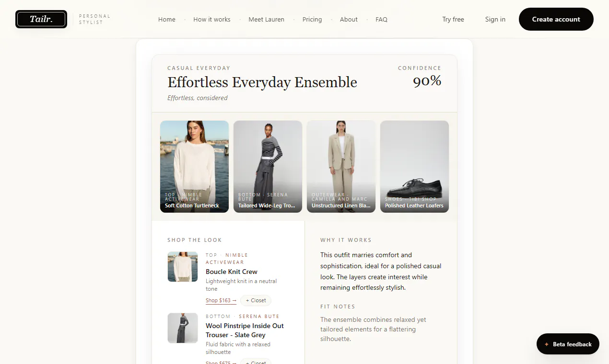Click the 'TOP · NIMBLE ACTIVEWEAR' label above Boucle Knit Crew

tap(227, 259)
